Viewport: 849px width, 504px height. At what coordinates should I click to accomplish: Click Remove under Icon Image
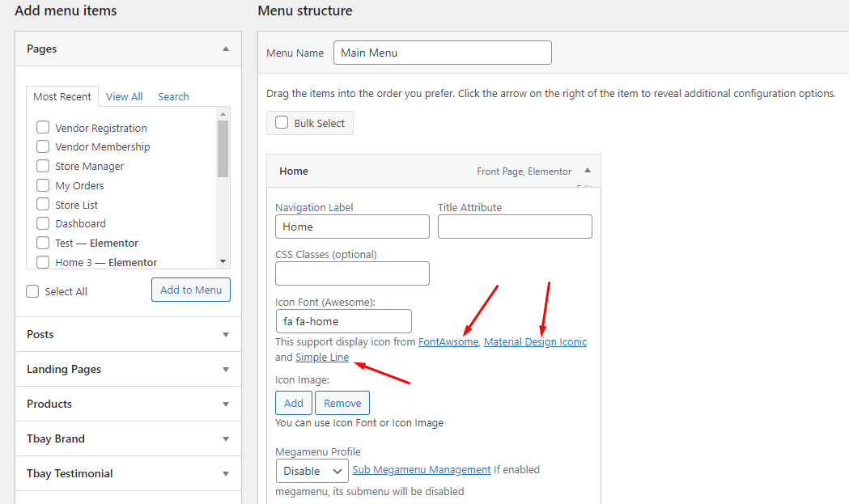click(x=342, y=403)
